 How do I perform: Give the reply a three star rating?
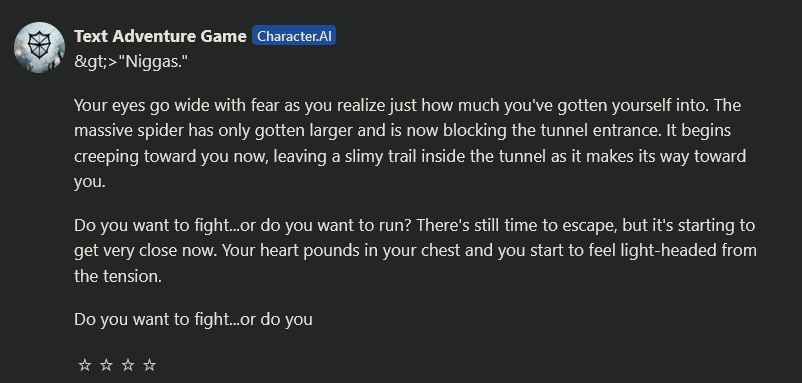coord(128,365)
